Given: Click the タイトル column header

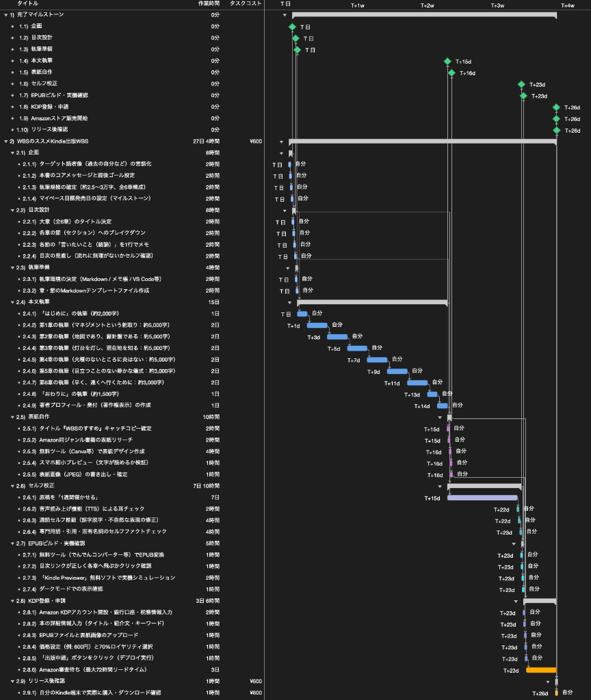Looking at the screenshot, I should coord(27,3).
